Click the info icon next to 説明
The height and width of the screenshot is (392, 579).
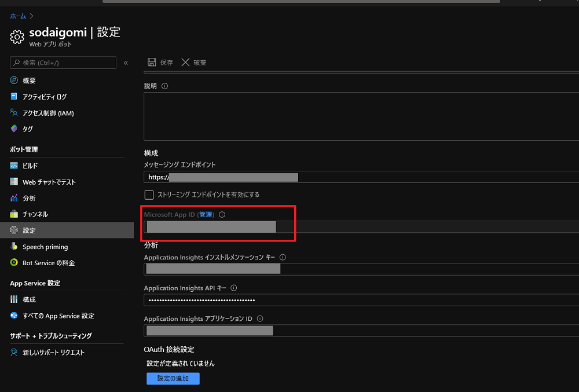pyautogui.click(x=164, y=86)
